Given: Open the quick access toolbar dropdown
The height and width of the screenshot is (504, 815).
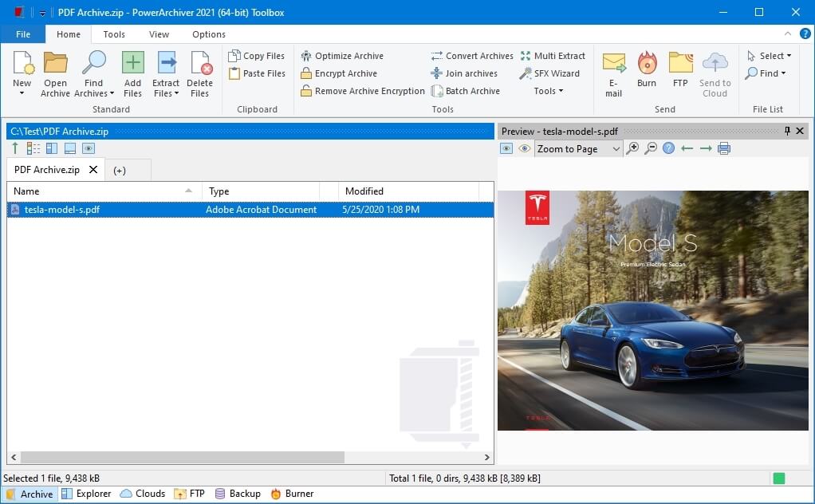Looking at the screenshot, I should click(42, 13).
